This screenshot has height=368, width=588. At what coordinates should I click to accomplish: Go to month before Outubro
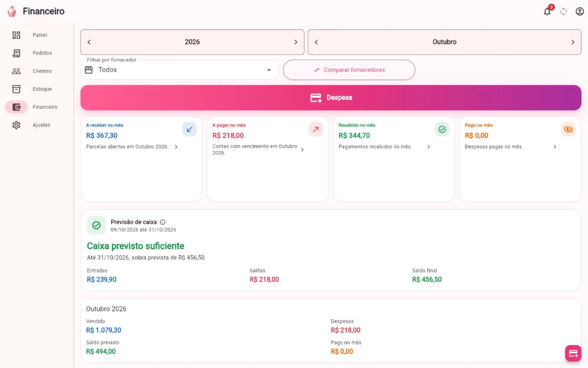pyautogui.click(x=316, y=42)
